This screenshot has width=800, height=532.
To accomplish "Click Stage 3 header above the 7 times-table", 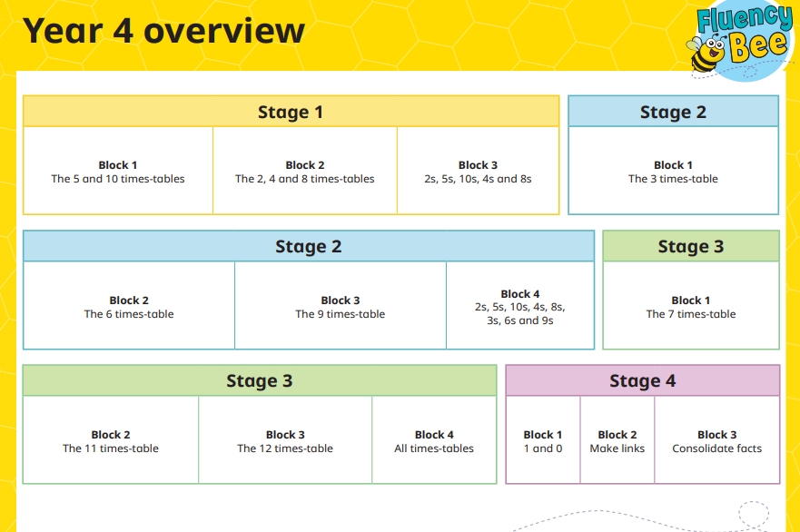I will pos(691,246).
